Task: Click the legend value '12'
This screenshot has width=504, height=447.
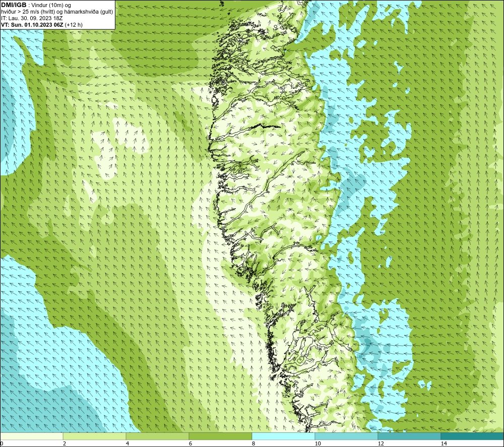Action: (x=381, y=443)
